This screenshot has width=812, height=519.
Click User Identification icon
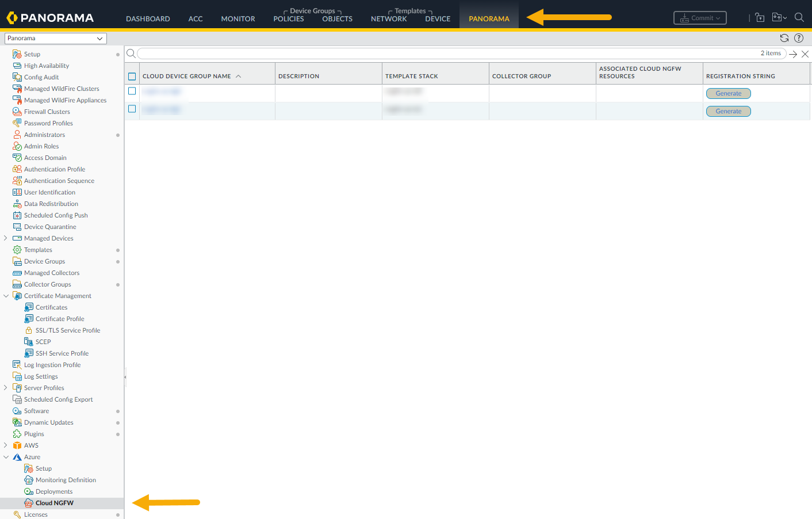(x=17, y=192)
